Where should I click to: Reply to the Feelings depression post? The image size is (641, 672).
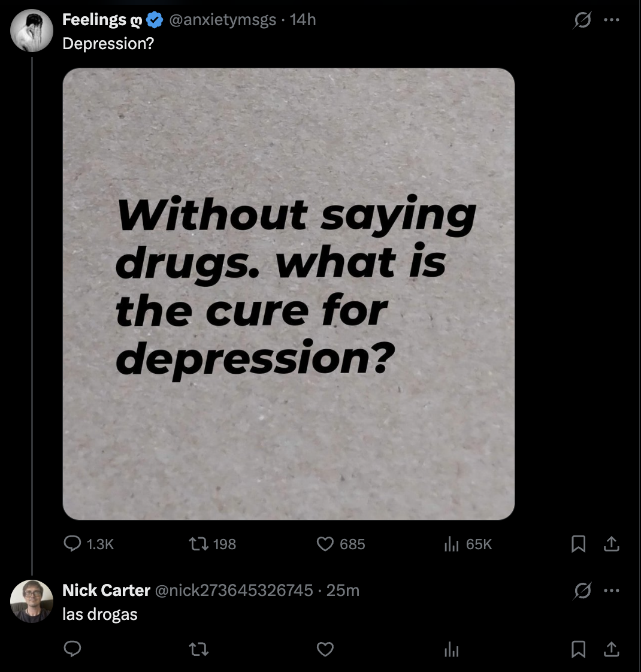(72, 544)
